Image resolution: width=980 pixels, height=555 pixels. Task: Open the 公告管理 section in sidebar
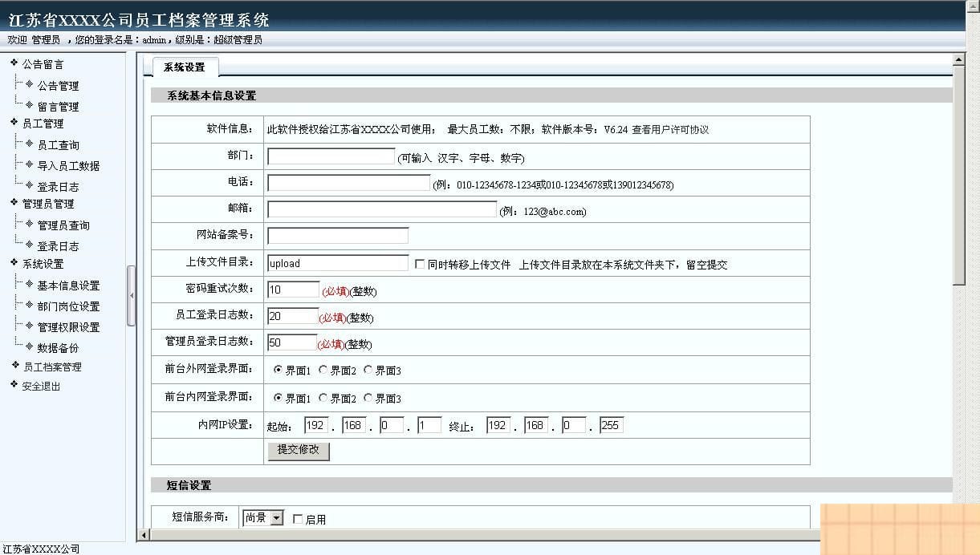(x=59, y=85)
